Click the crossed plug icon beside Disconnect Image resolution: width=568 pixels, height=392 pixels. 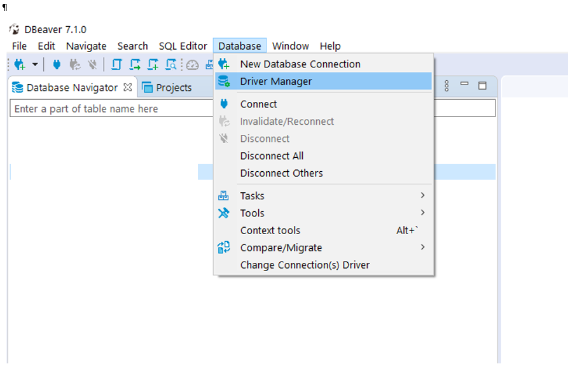224,138
